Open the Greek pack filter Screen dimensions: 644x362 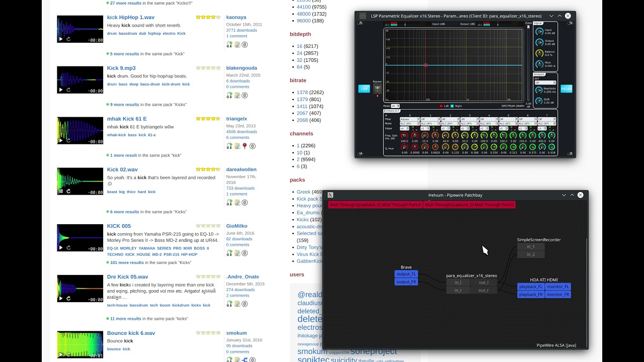coord(303,192)
